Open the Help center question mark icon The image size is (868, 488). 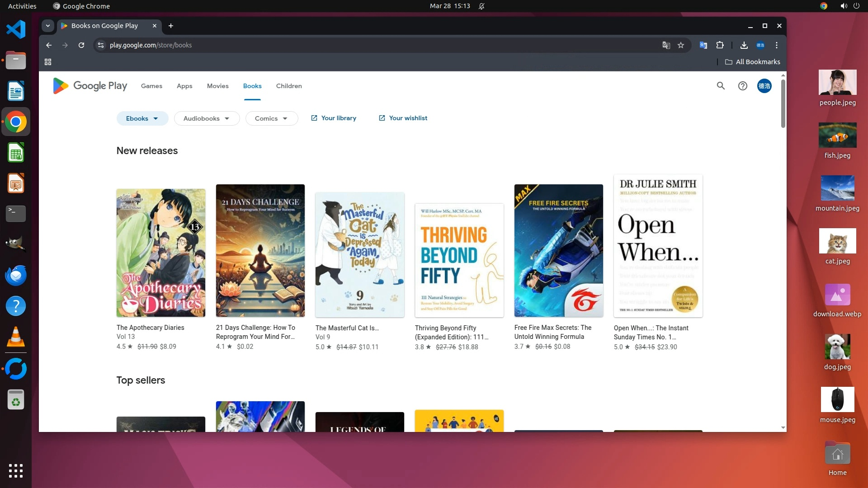click(742, 86)
